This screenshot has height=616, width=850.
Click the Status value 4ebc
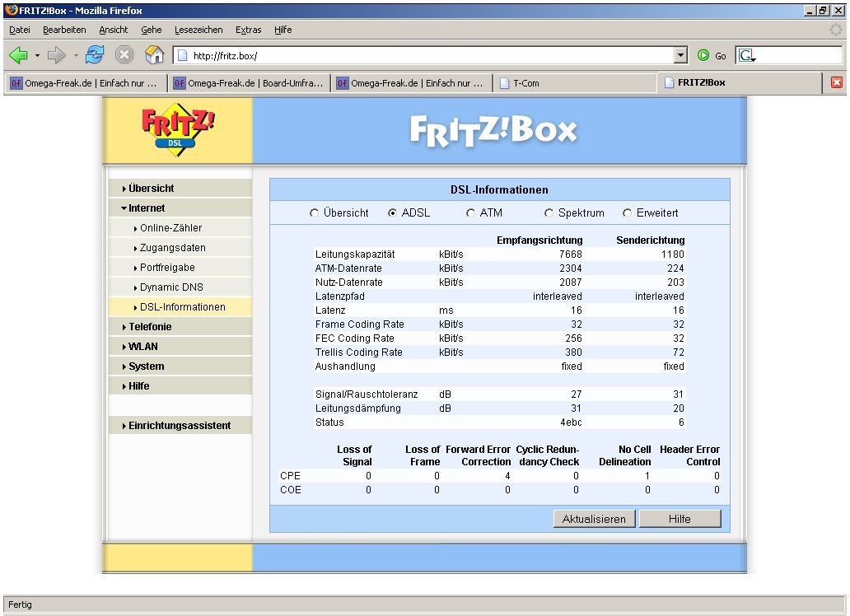click(571, 422)
